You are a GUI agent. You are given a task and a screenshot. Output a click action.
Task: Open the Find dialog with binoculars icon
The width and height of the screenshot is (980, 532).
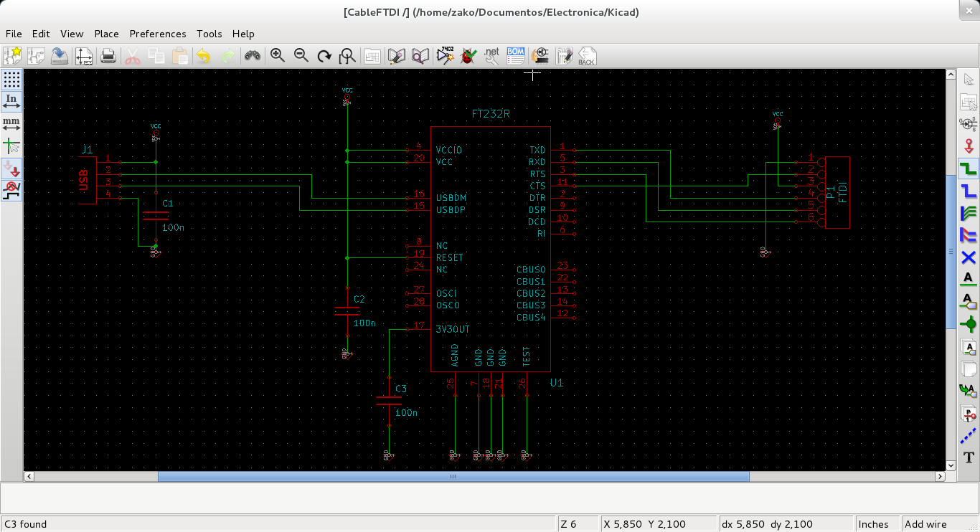click(253, 55)
